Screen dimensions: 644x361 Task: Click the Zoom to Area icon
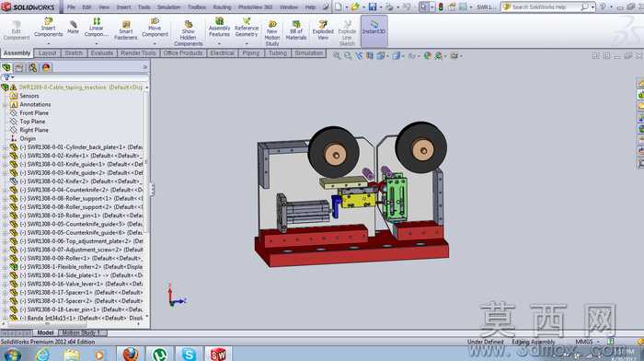click(348, 55)
